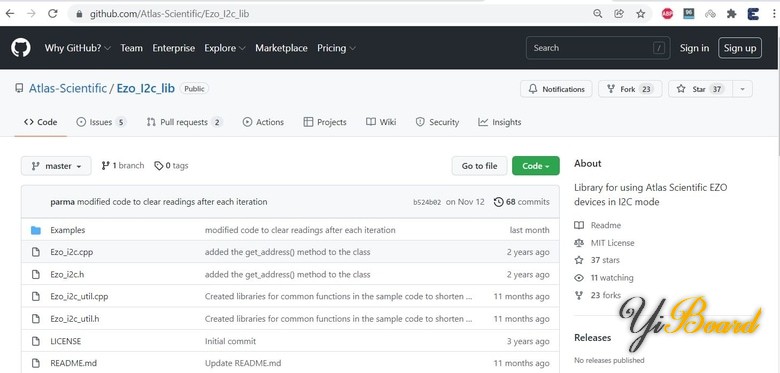Click the browser forward arrow
This screenshot has width=780, height=373.
click(31, 13)
